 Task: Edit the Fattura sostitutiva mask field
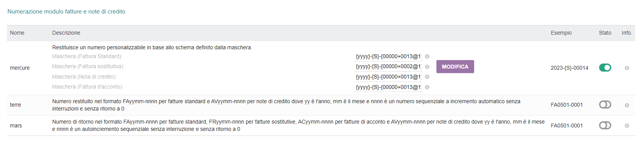point(388,67)
